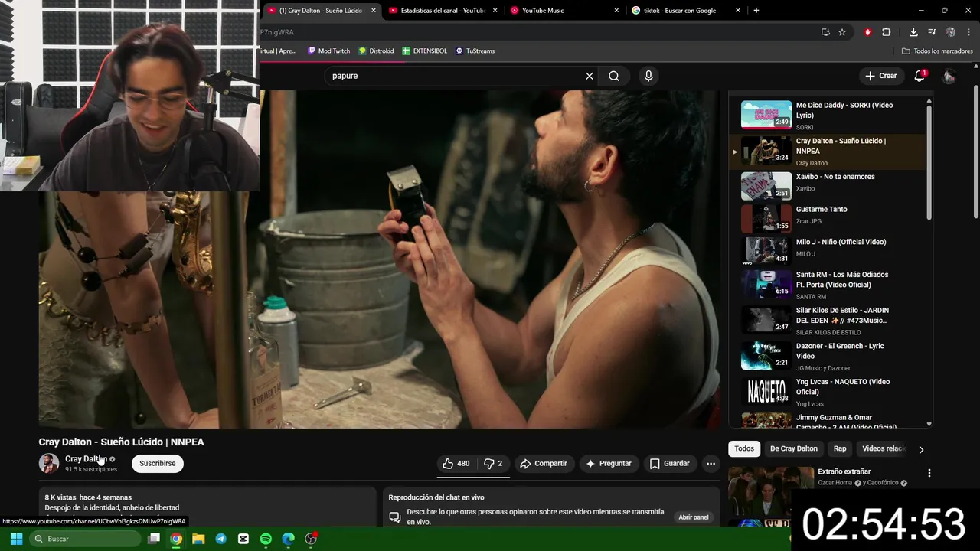Click Guardar button
This screenshot has width=980, height=551.
coord(670,463)
